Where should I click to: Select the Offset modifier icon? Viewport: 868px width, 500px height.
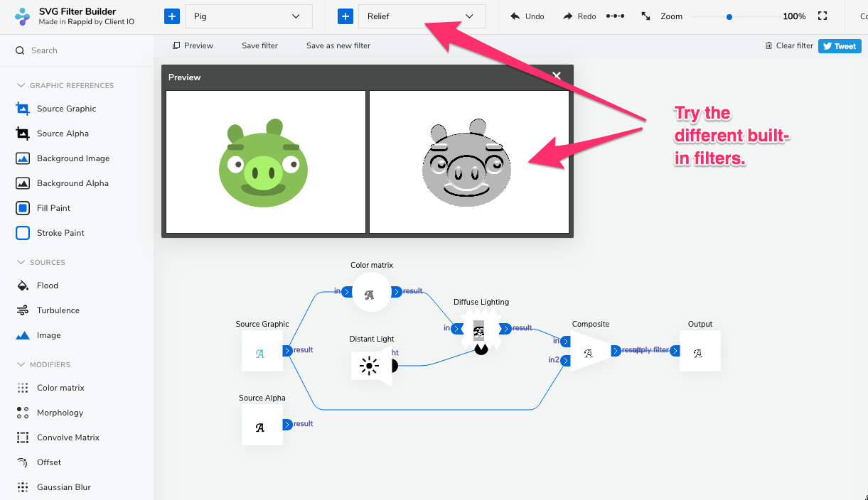(23, 462)
